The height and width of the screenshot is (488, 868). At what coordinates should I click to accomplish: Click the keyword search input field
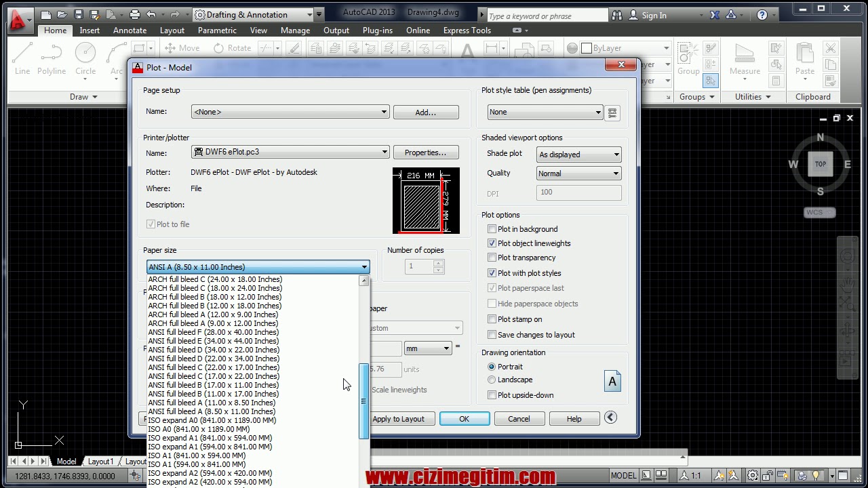tap(547, 16)
